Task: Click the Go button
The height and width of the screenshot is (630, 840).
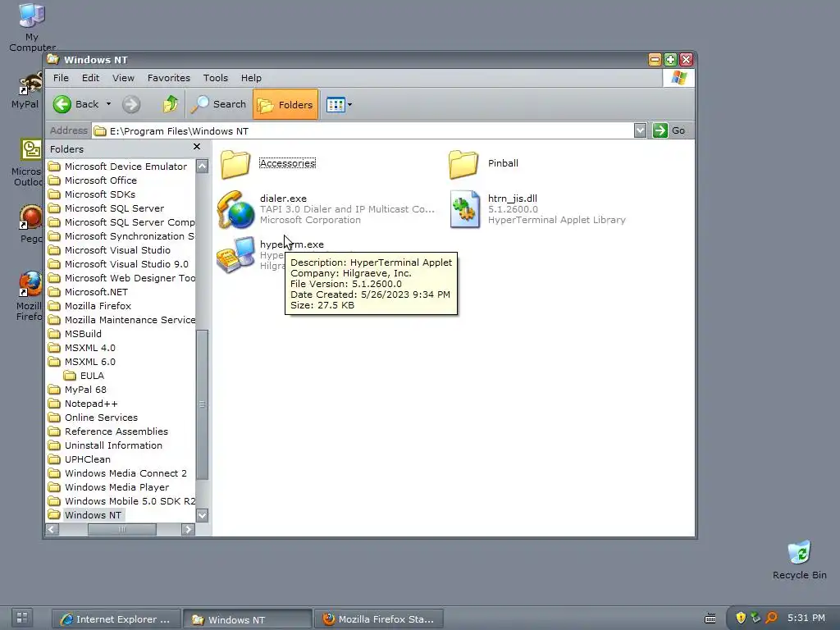Action: pos(669,130)
